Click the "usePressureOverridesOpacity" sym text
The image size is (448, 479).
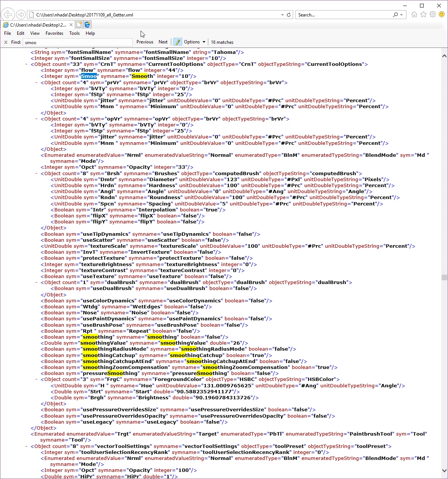point(124,416)
